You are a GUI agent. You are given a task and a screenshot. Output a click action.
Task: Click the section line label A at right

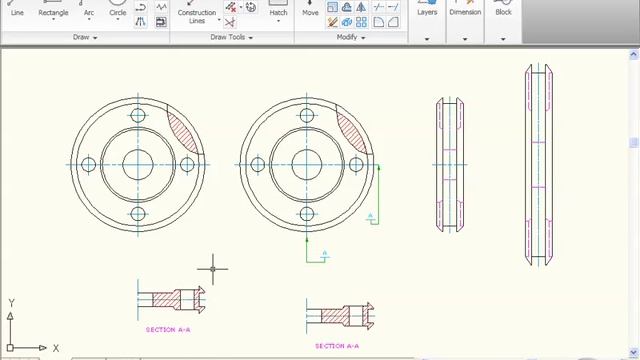pyautogui.click(x=371, y=216)
